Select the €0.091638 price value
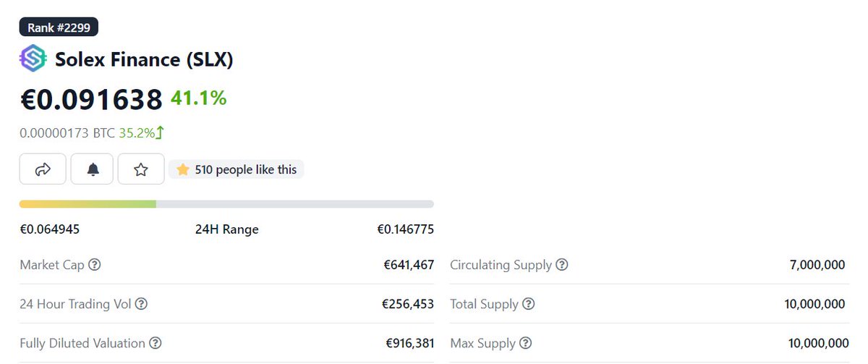The image size is (868, 364). [x=91, y=100]
